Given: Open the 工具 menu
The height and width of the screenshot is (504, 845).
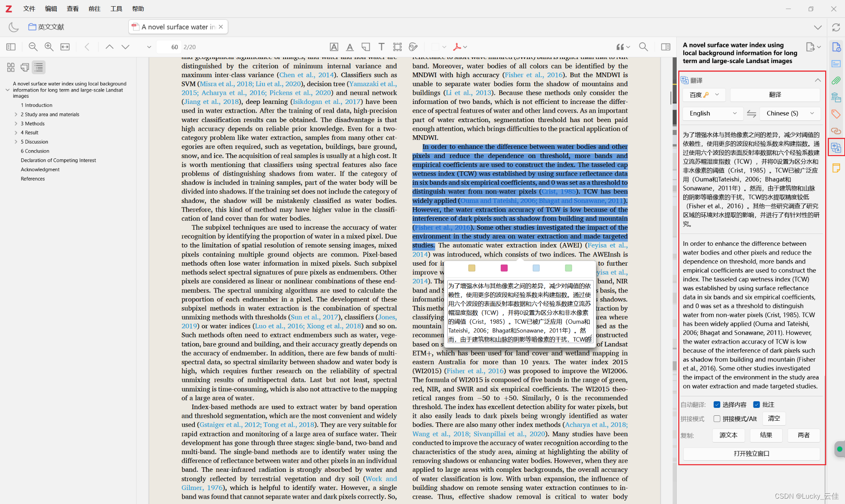Looking at the screenshot, I should [x=116, y=9].
